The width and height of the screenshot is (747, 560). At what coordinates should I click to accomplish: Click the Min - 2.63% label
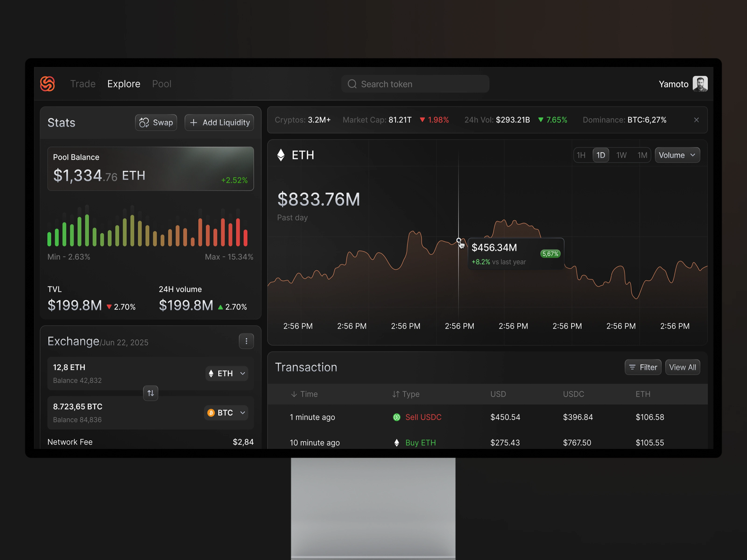pyautogui.click(x=69, y=257)
